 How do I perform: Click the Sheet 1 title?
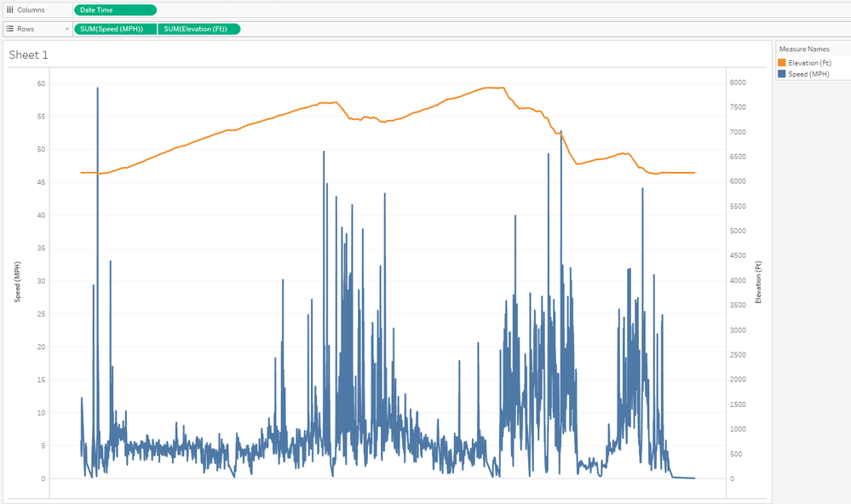(28, 54)
